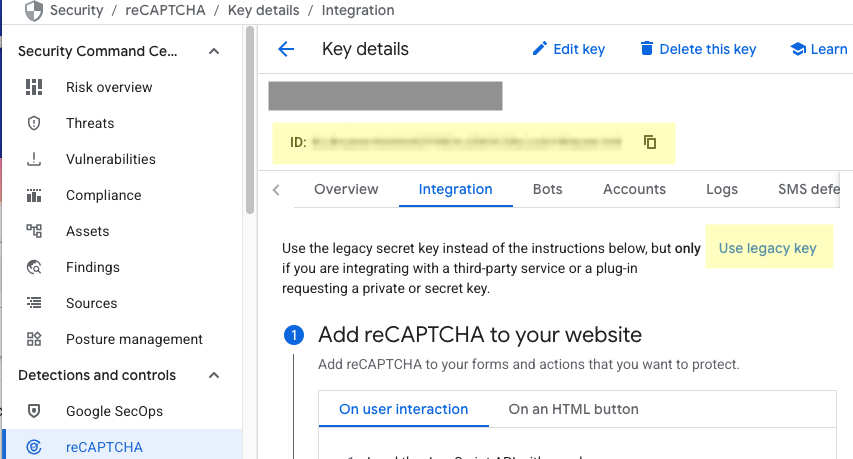
Task: Open Threats in sidebar
Action: [x=90, y=123]
